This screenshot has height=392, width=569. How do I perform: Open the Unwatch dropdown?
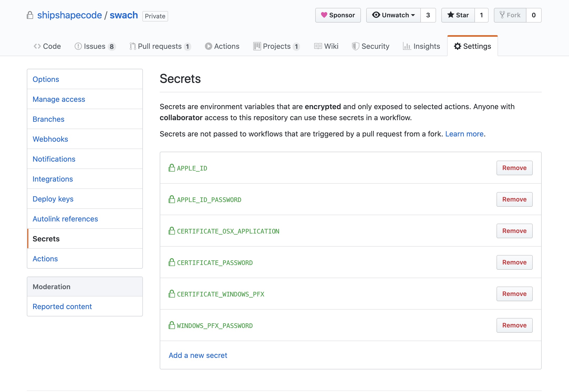point(393,15)
